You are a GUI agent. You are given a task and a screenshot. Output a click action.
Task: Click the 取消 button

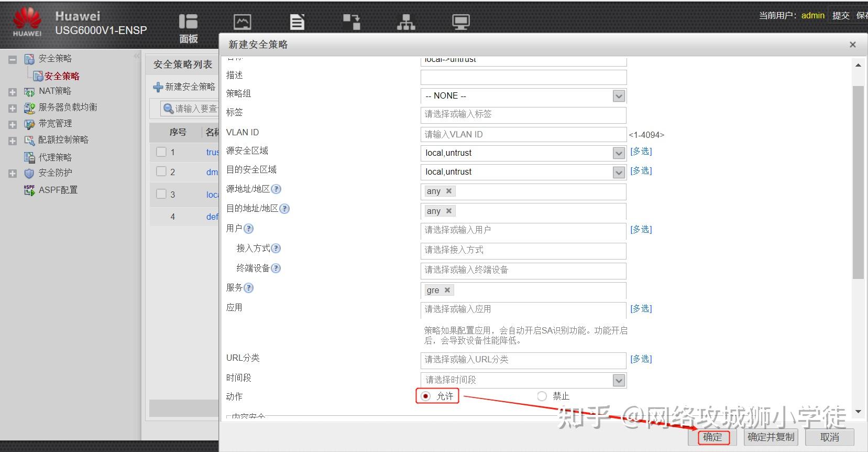coord(830,437)
